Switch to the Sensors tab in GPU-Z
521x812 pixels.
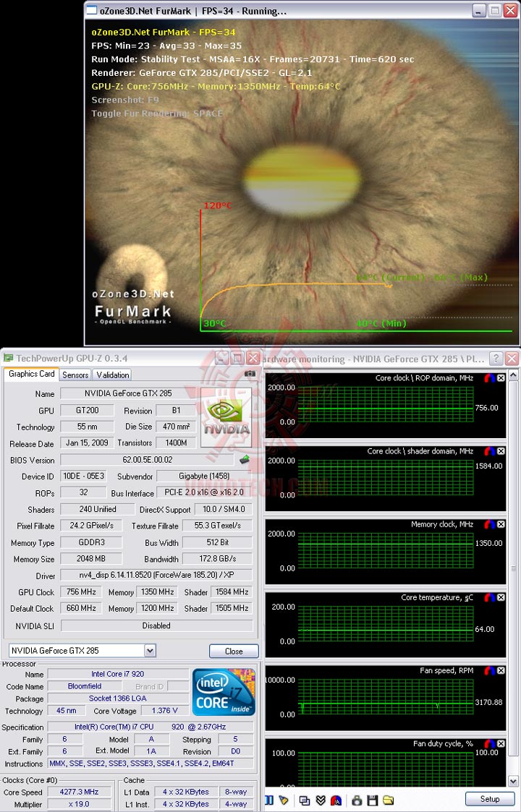click(75, 375)
